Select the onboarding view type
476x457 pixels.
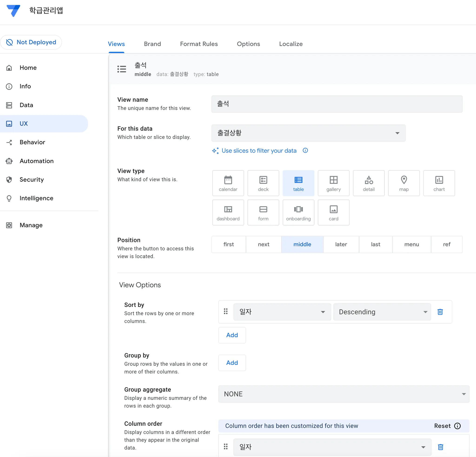(298, 212)
